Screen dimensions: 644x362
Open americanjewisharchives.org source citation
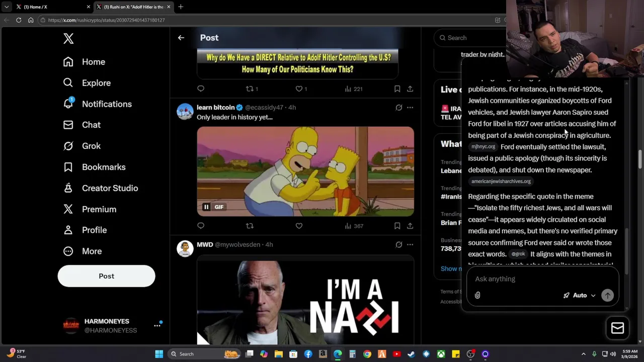pyautogui.click(x=501, y=182)
